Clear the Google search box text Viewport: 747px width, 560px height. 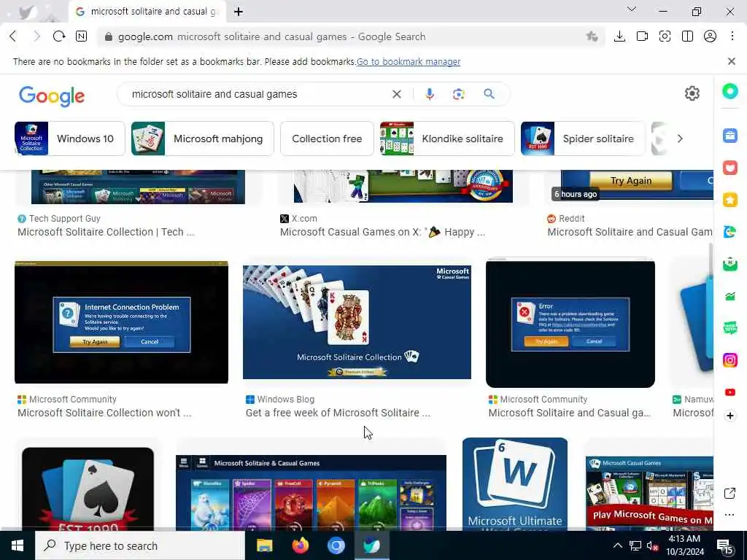(396, 94)
